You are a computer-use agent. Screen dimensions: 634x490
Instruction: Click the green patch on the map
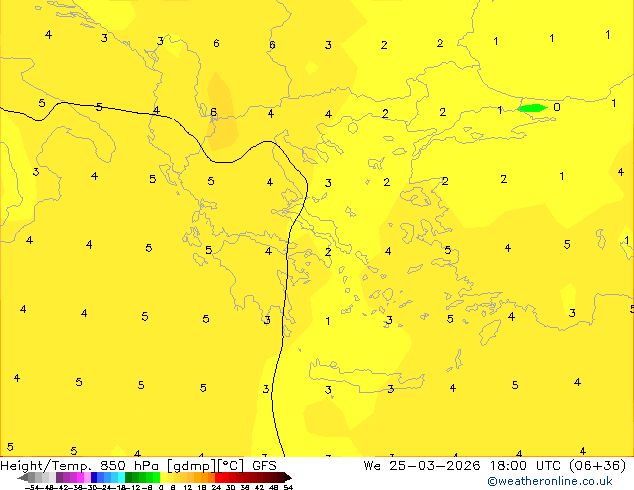[x=531, y=108]
